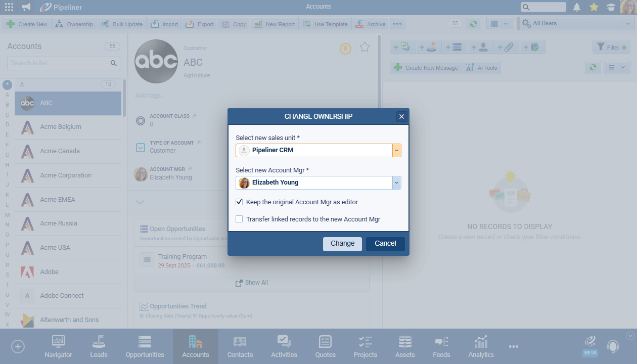Screen dimensions: 637x364
Task: Click the announcements megaphone icon
Action: click(x=26, y=7)
